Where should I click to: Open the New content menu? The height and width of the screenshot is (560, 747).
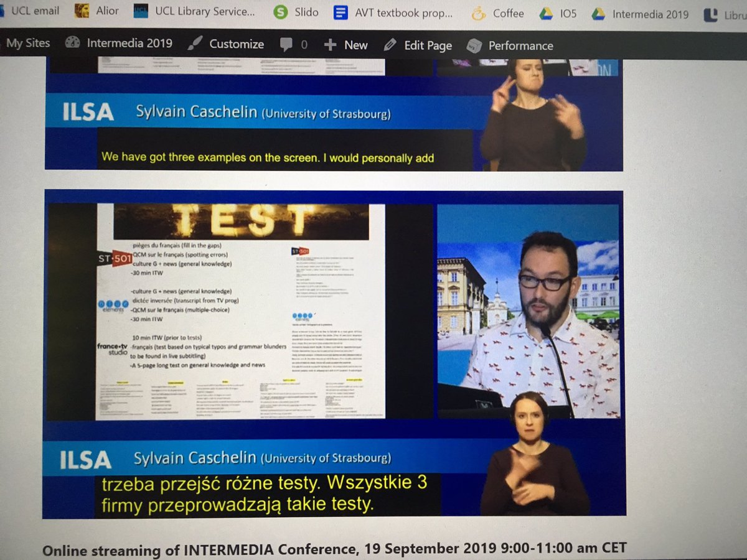346,45
